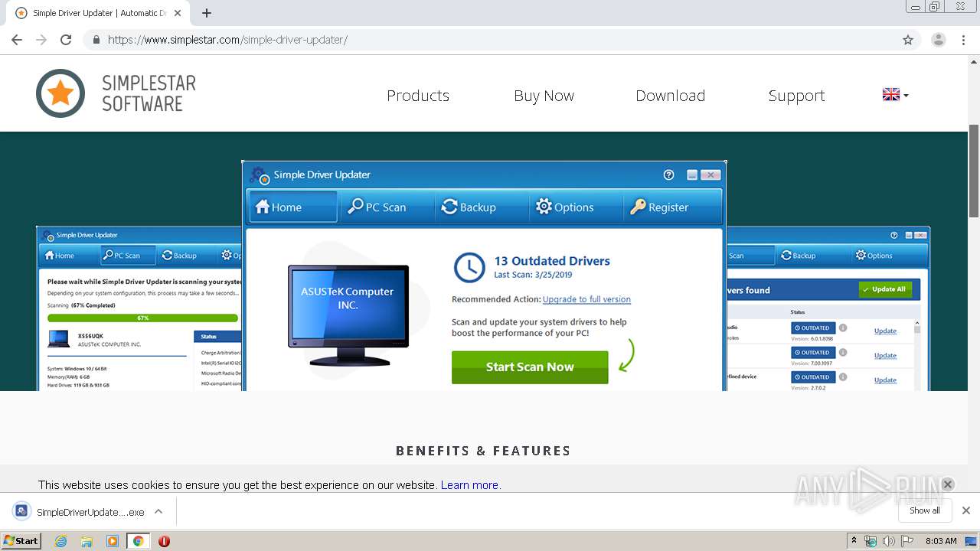Open the UK flag language selector

pyautogui.click(x=895, y=95)
